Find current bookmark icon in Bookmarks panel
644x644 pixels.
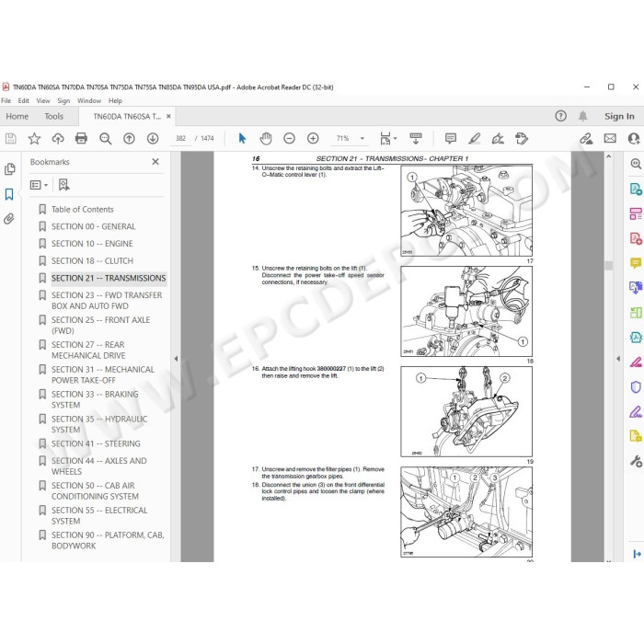[63, 185]
